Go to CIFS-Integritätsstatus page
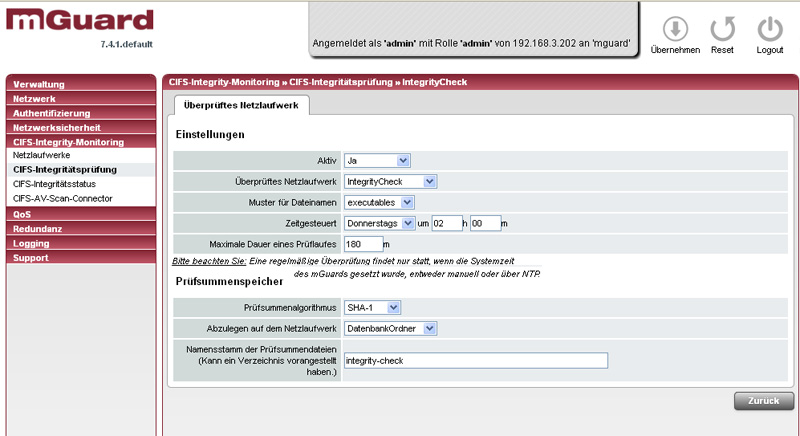 click(80, 184)
